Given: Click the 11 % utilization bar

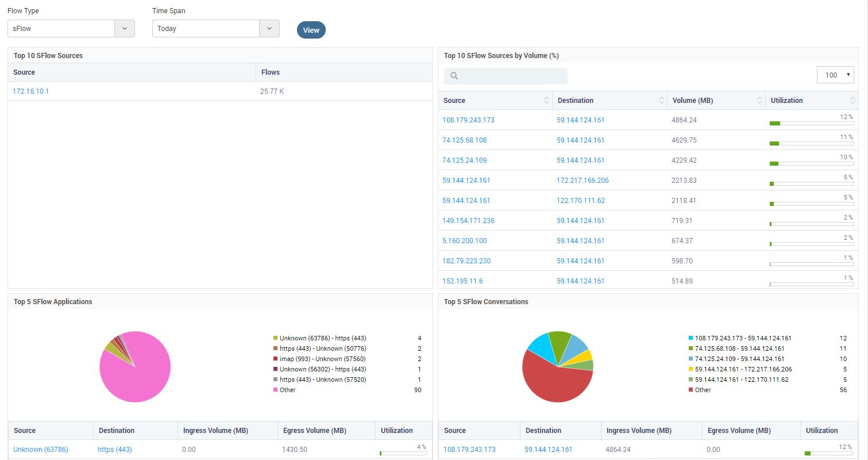Looking at the screenshot, I should 812,143.
